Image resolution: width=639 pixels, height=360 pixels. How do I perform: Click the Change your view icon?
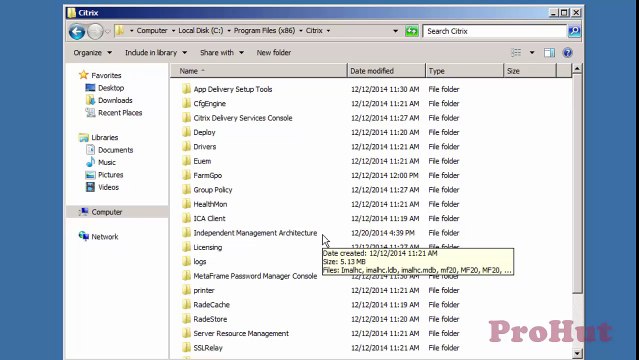click(516, 53)
